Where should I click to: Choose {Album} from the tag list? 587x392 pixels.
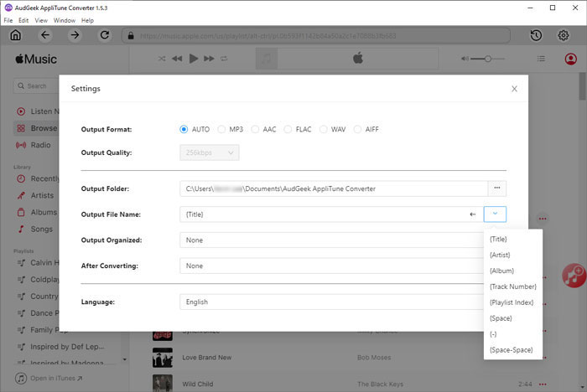pos(513,271)
